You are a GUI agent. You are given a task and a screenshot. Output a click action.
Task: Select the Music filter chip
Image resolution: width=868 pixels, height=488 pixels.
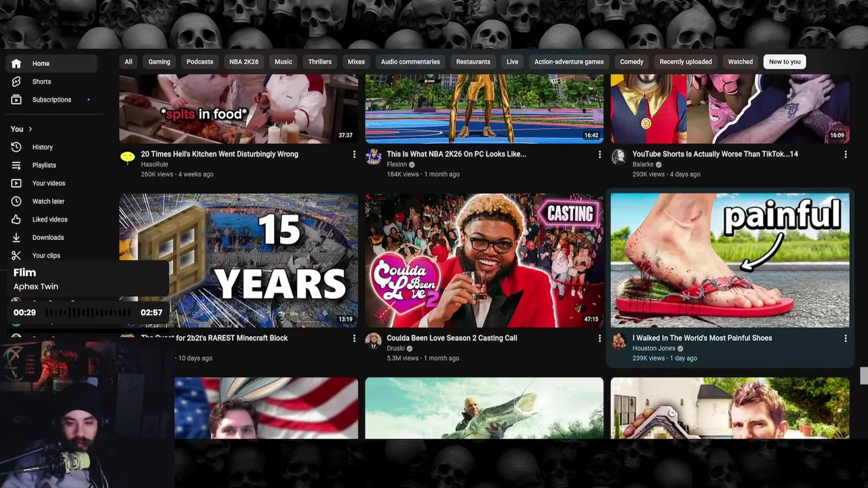(283, 62)
